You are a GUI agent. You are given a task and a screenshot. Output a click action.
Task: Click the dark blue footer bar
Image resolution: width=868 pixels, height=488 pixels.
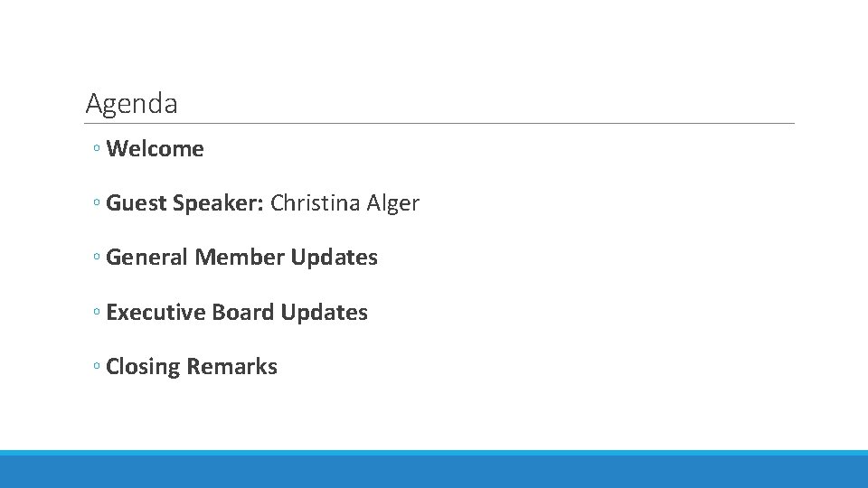tap(434, 472)
